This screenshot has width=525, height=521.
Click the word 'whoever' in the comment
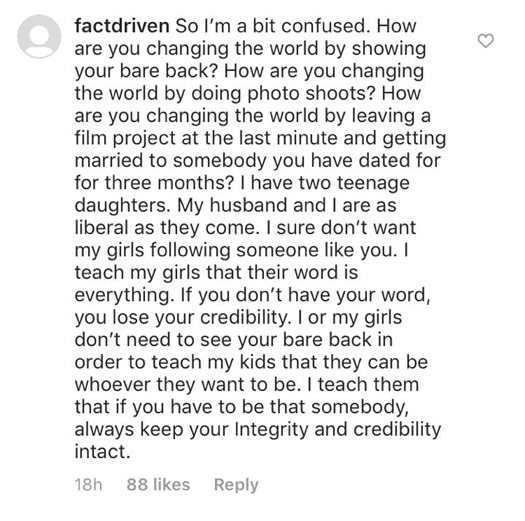pyautogui.click(x=112, y=385)
